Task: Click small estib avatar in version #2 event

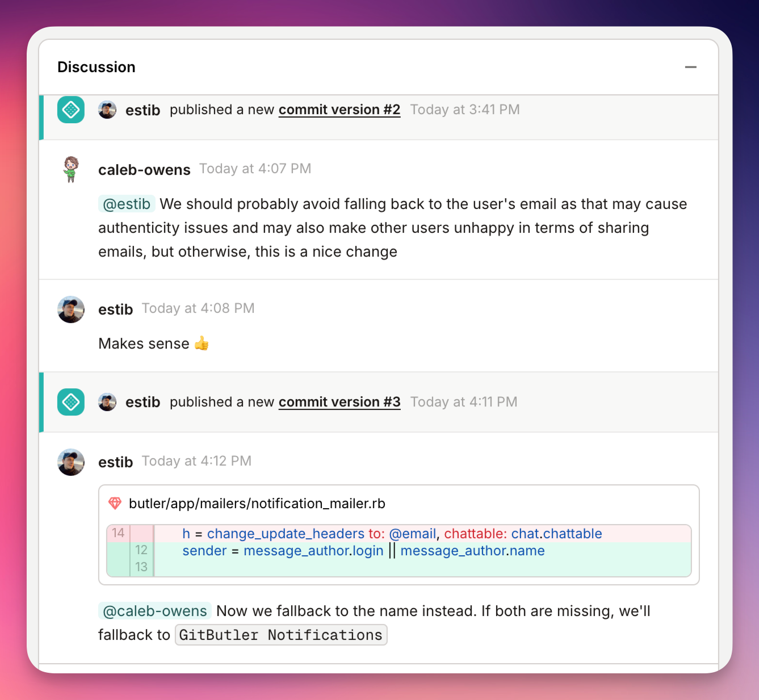Action: point(107,110)
